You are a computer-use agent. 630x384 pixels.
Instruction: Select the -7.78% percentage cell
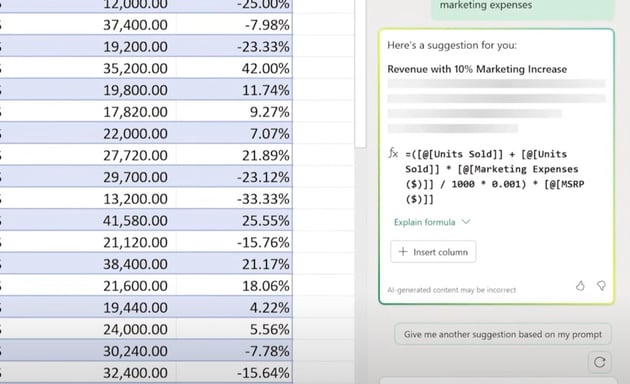tap(234, 351)
